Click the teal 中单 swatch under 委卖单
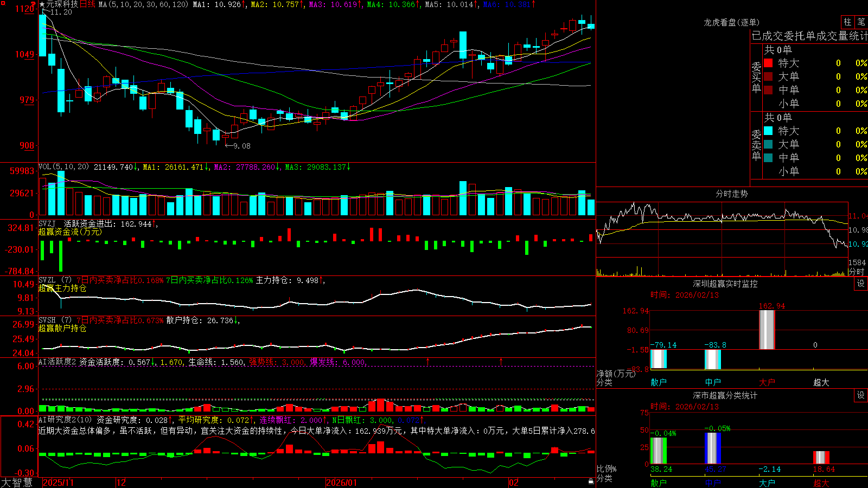The width and height of the screenshot is (868, 488). coord(768,158)
